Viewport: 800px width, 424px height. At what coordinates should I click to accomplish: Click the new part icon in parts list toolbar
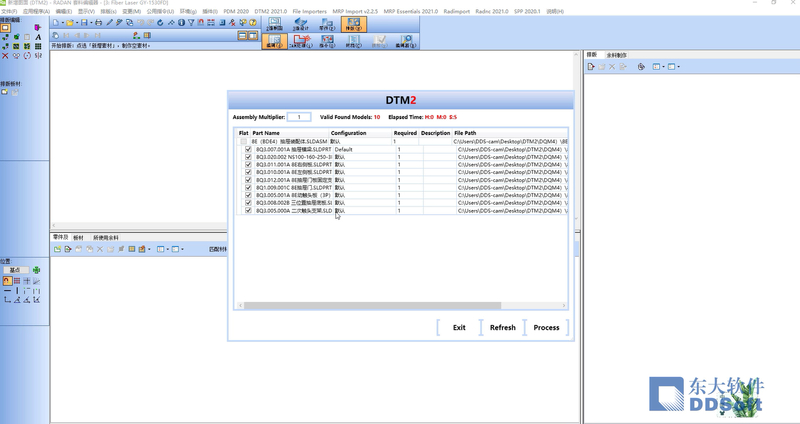coord(57,249)
